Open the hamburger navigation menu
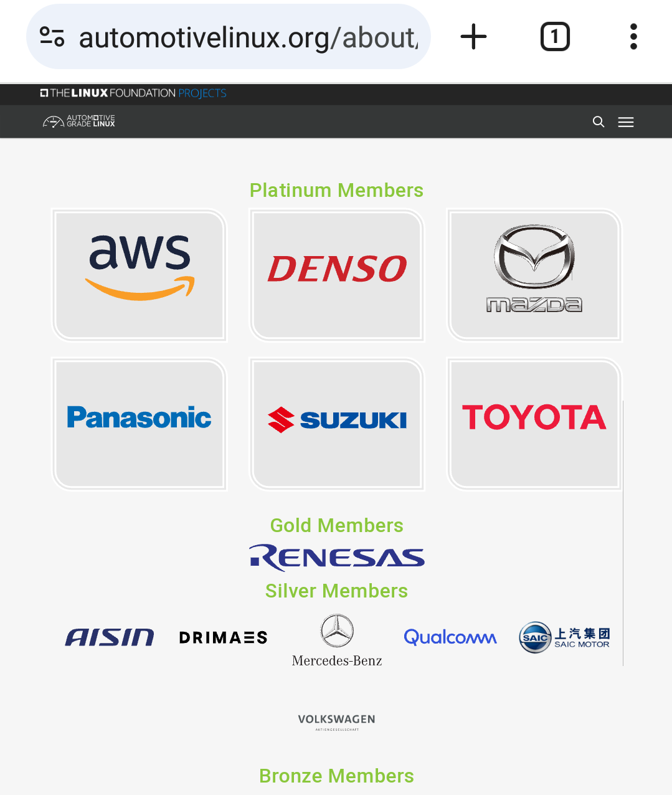Image resolution: width=672 pixels, height=795 pixels. (626, 122)
